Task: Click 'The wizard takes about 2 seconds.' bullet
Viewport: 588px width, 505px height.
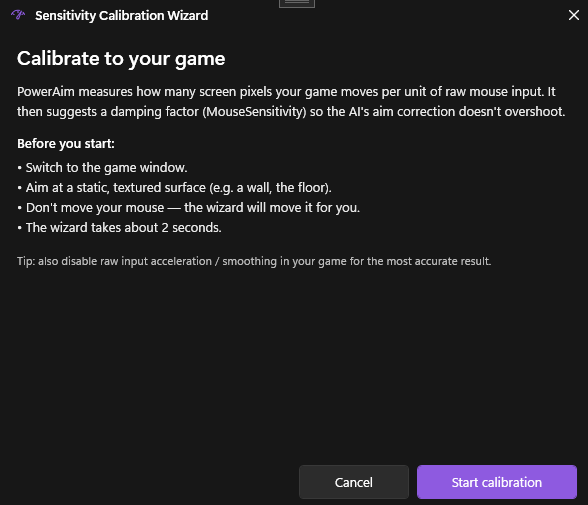Action: pos(119,228)
